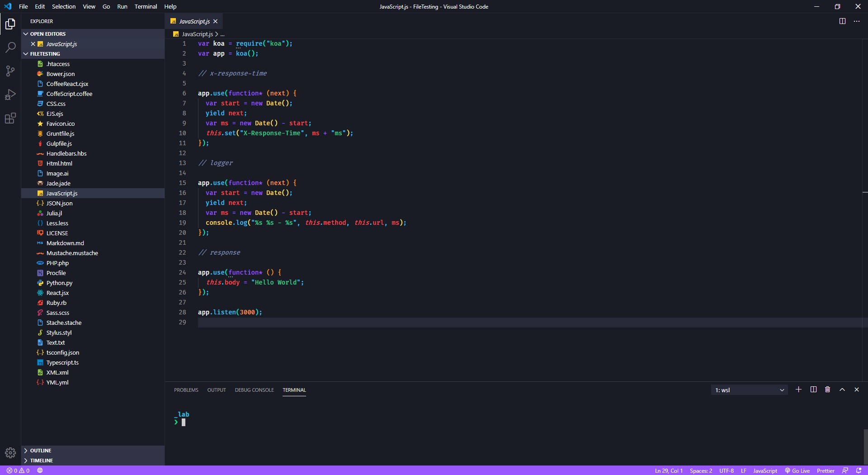Switch to the Output panel tab
The width and height of the screenshot is (868, 475).
coord(217,390)
